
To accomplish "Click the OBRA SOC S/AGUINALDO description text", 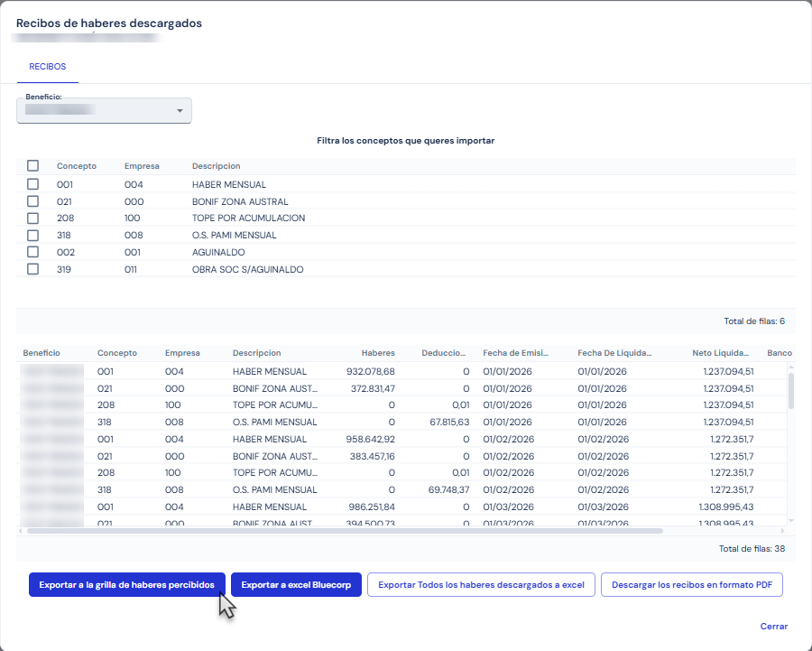I will tap(247, 270).
